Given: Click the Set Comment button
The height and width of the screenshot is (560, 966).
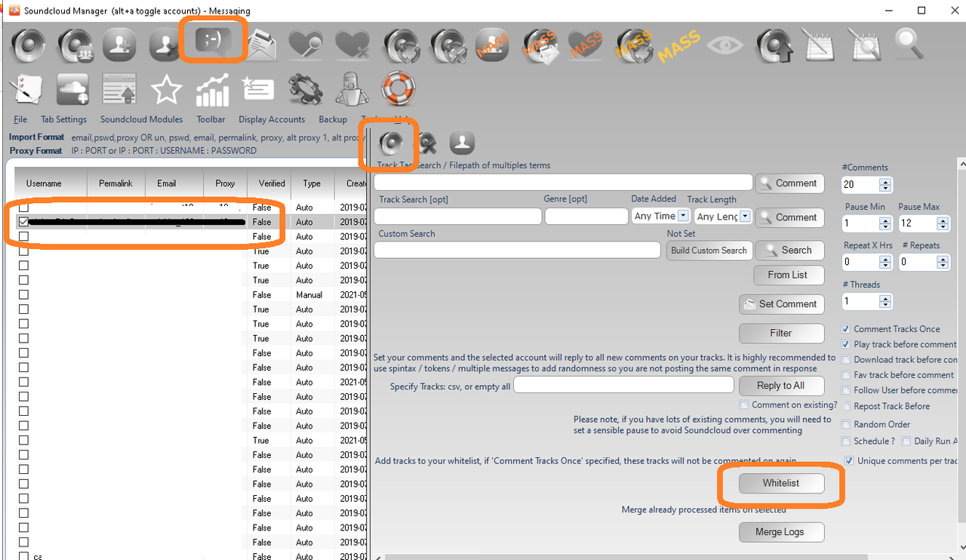Looking at the screenshot, I should tap(781, 304).
